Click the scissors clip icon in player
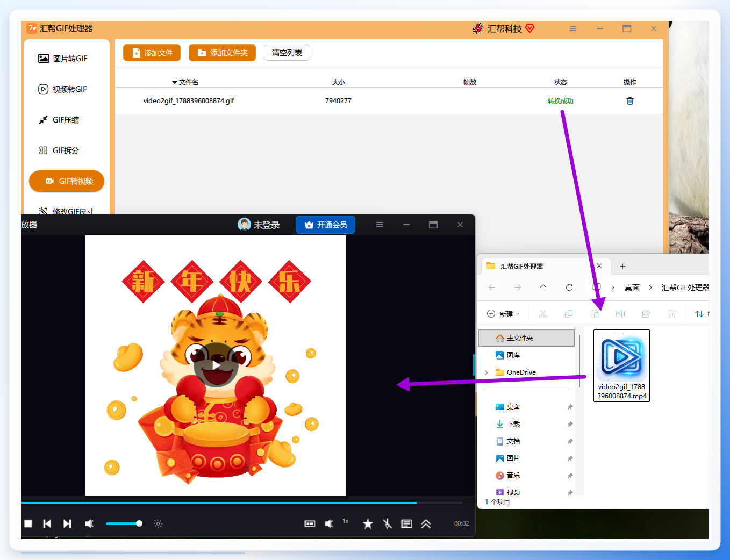 tap(388, 523)
